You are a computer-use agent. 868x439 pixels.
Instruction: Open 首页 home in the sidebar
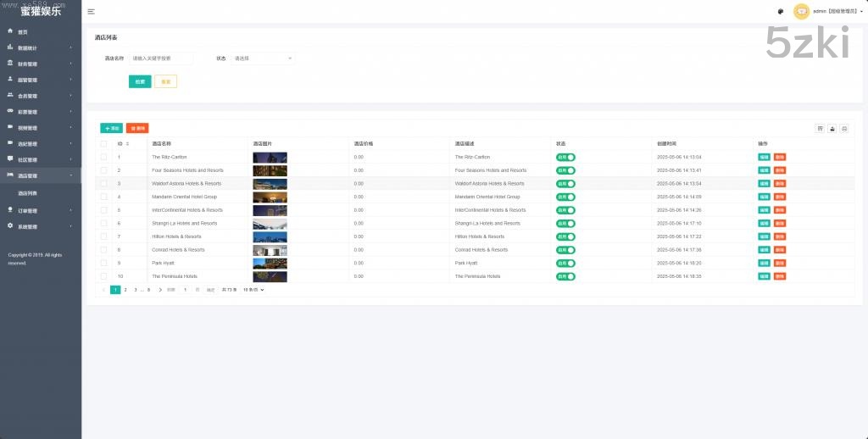pyautogui.click(x=23, y=31)
